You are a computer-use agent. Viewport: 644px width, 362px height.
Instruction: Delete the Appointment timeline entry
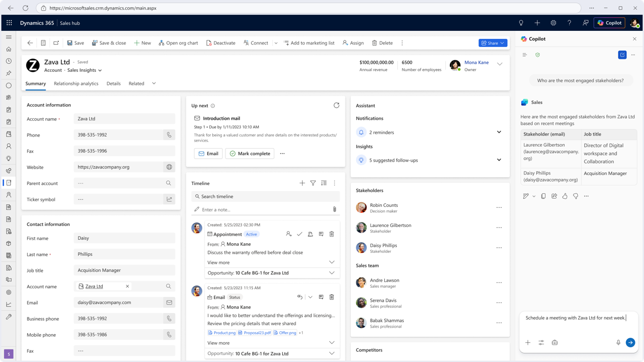click(332, 234)
